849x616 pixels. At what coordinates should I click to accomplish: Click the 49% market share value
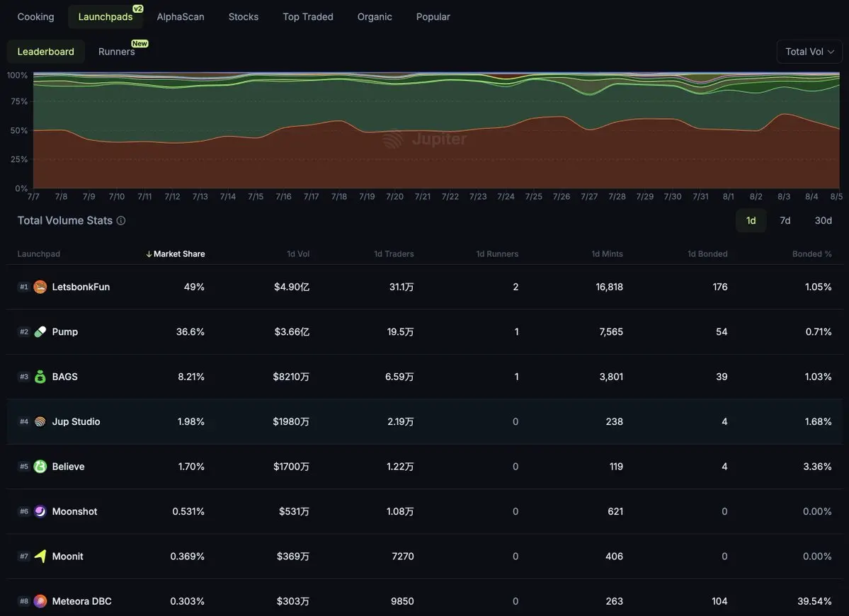click(195, 287)
